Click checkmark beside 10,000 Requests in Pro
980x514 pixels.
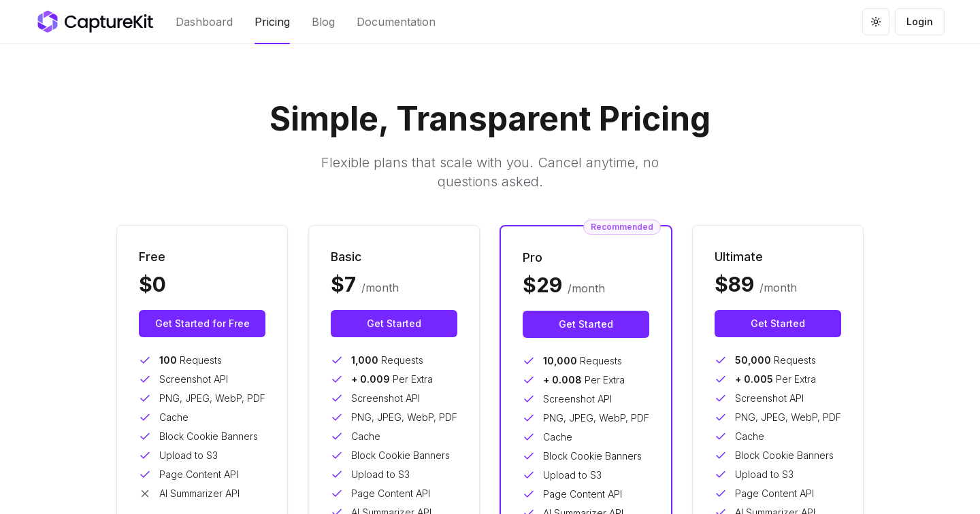click(x=529, y=361)
